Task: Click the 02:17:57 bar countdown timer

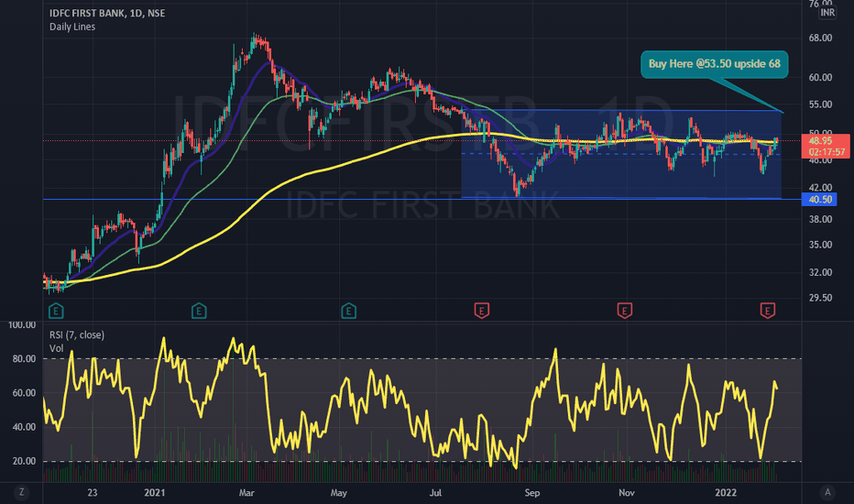Action: coord(827,152)
